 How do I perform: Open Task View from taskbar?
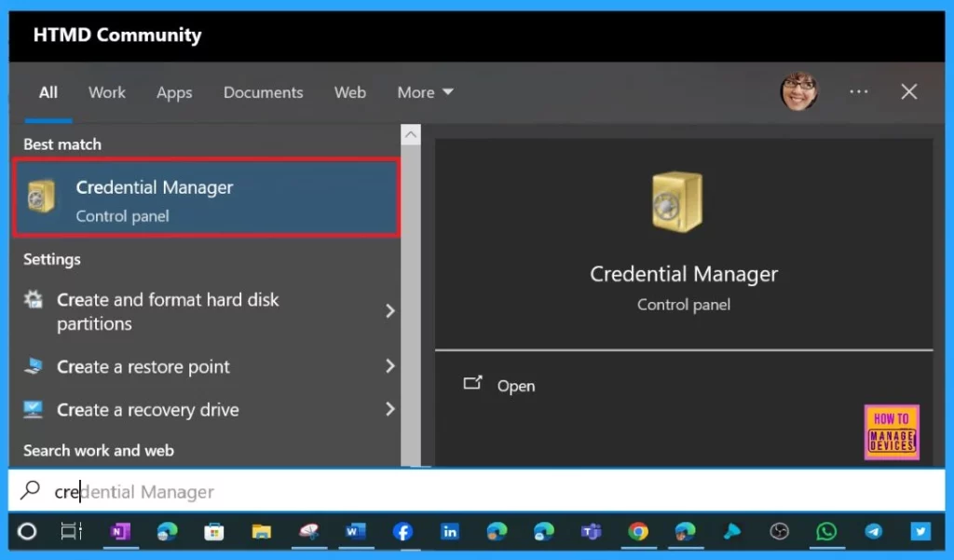(x=71, y=532)
